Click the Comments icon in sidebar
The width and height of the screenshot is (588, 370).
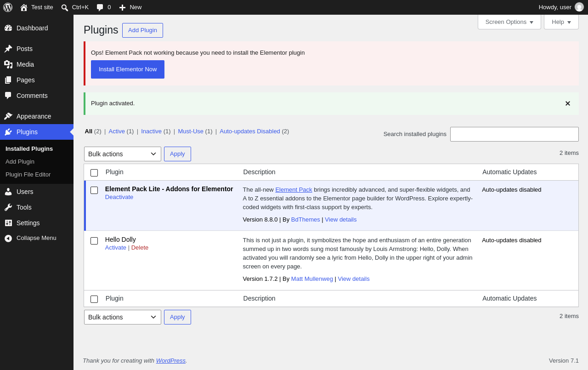[x=8, y=96]
